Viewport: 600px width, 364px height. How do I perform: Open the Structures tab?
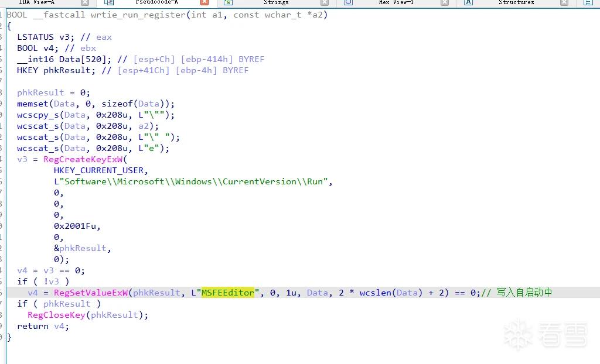[516, 2]
